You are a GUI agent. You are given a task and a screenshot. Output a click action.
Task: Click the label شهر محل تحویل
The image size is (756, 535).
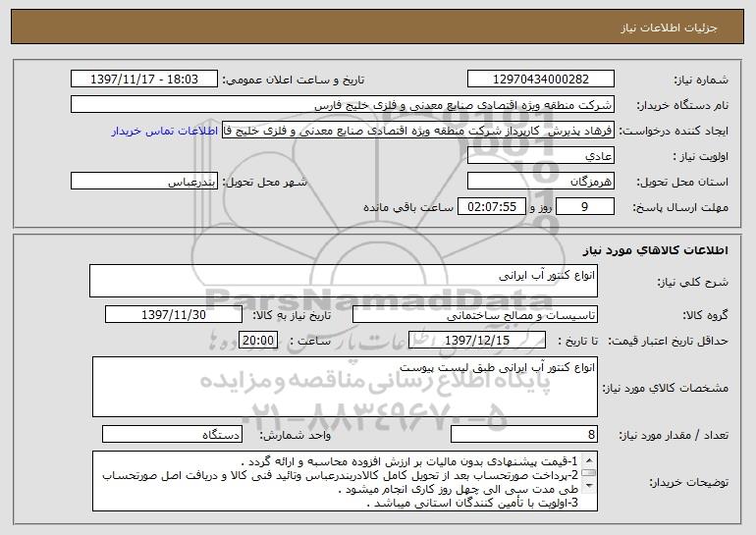click(265, 183)
